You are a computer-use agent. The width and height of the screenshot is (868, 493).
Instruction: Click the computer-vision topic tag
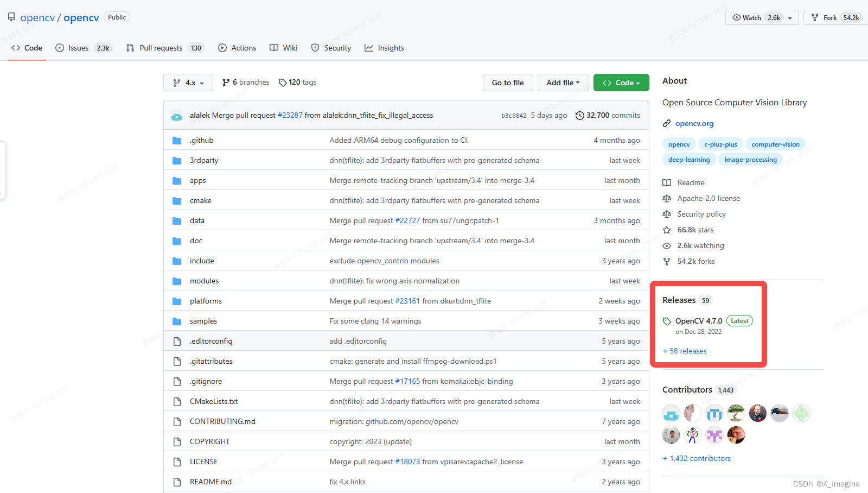tap(776, 144)
